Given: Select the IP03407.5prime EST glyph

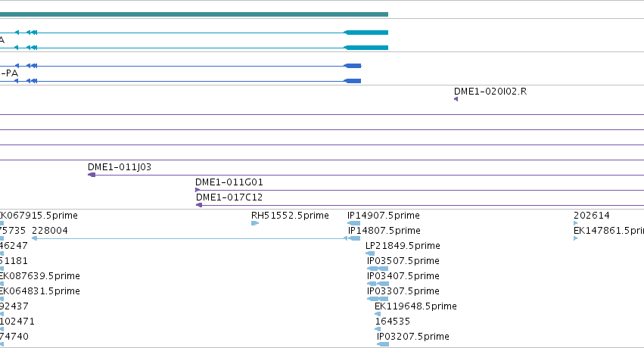Looking at the screenshot, I should [378, 284].
